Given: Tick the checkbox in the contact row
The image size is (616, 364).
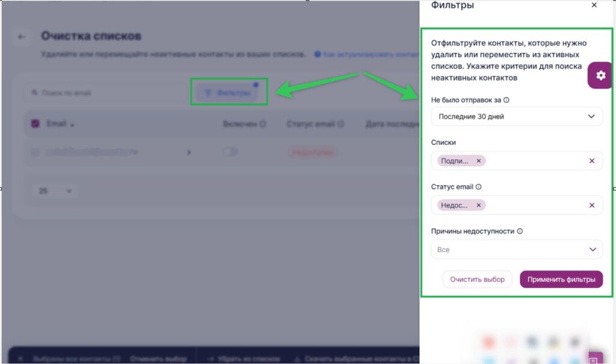Looking at the screenshot, I should tap(35, 152).
